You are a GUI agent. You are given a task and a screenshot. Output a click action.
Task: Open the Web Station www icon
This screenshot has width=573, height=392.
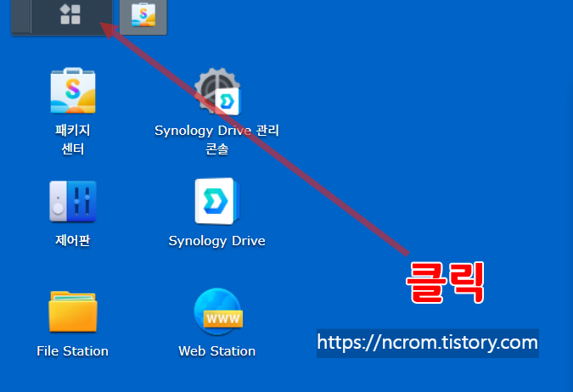[x=218, y=311]
